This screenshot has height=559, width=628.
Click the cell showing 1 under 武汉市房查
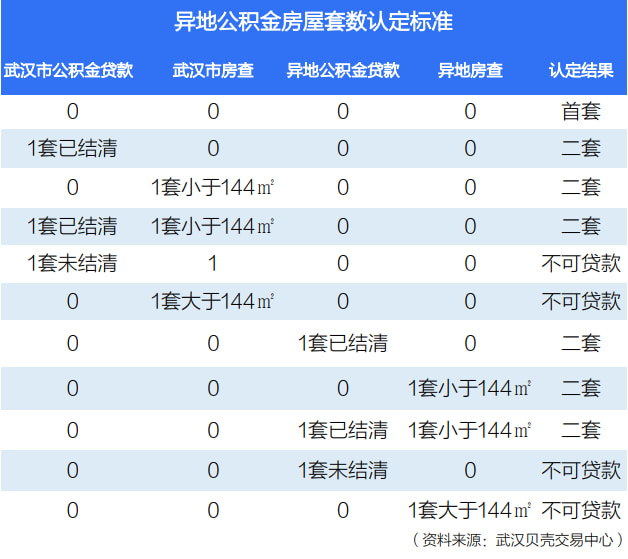213,264
